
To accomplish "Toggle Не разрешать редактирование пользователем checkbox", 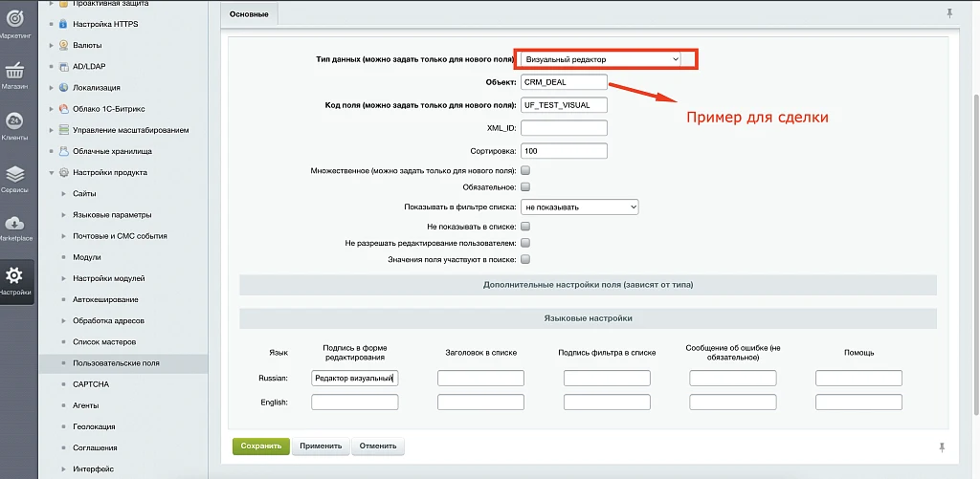I will [x=525, y=242].
